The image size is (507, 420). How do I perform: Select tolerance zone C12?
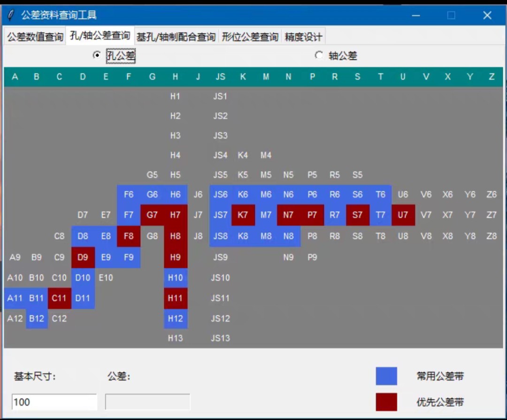(x=59, y=319)
